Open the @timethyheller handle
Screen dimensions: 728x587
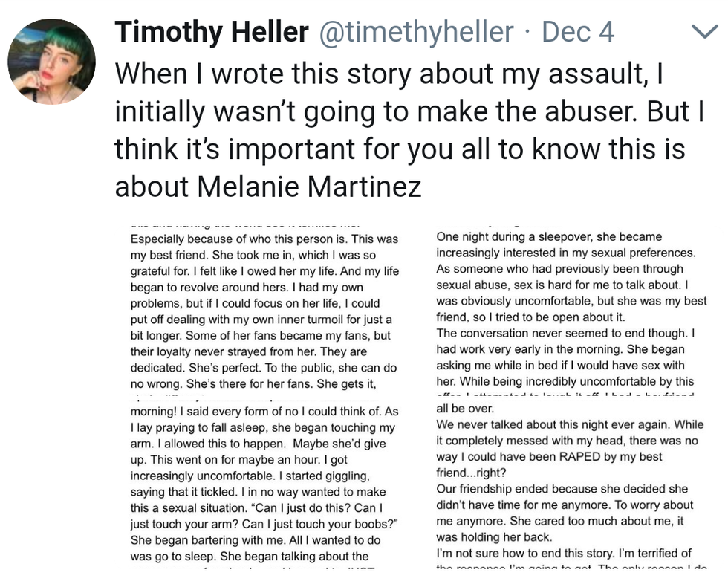point(416,32)
